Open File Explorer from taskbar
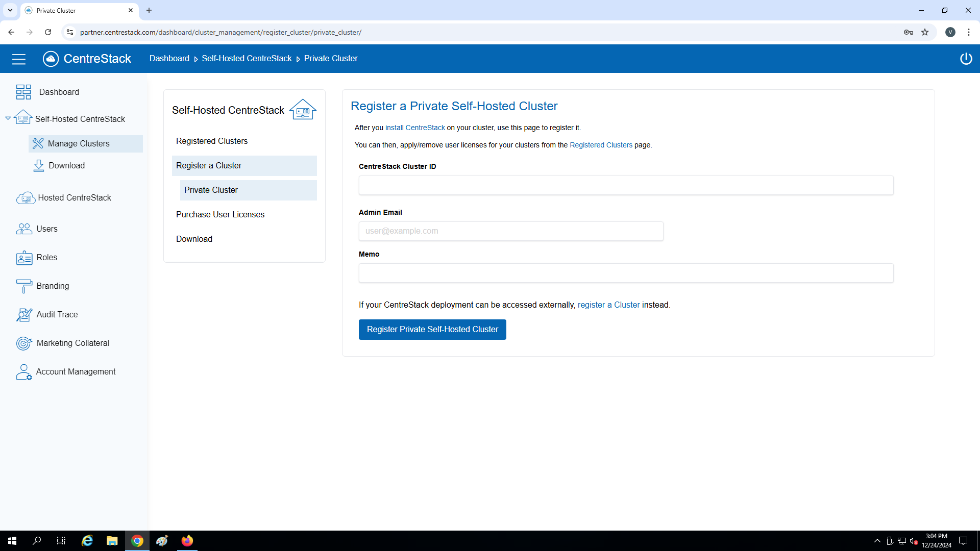Viewport: 980px width, 551px height. click(x=112, y=541)
